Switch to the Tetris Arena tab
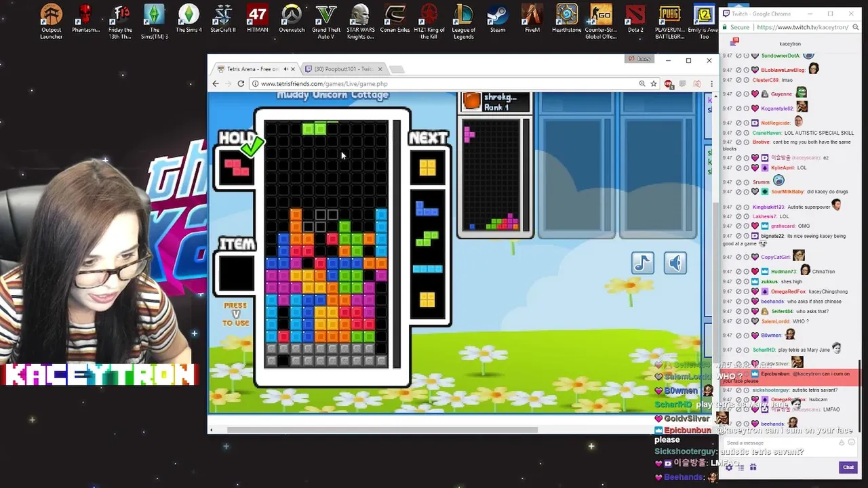The height and width of the screenshot is (488, 868). pyautogui.click(x=254, y=69)
